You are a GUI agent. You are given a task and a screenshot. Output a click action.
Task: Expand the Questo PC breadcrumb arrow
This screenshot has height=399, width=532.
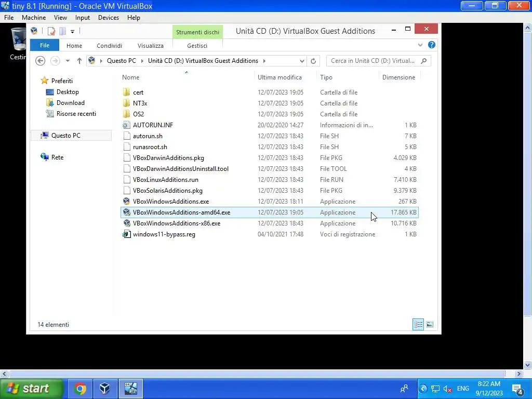[x=142, y=61]
